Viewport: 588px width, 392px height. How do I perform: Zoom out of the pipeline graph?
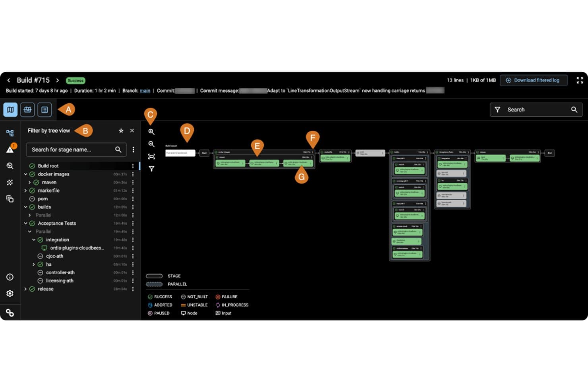[151, 144]
